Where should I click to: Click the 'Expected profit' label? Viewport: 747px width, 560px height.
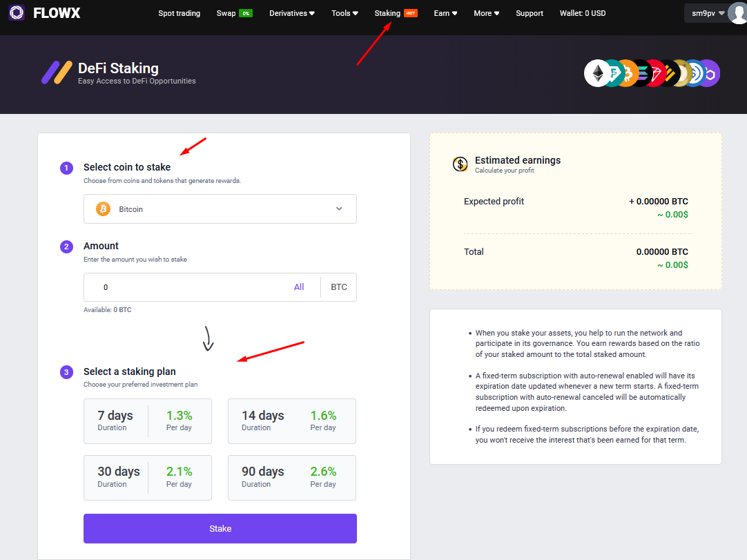(x=494, y=202)
